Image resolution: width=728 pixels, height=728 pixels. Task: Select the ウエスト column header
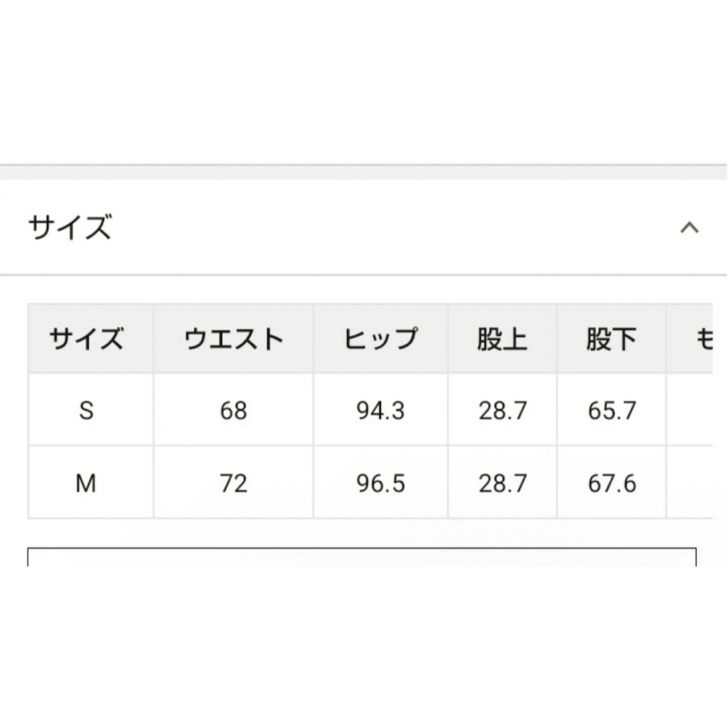(233, 339)
